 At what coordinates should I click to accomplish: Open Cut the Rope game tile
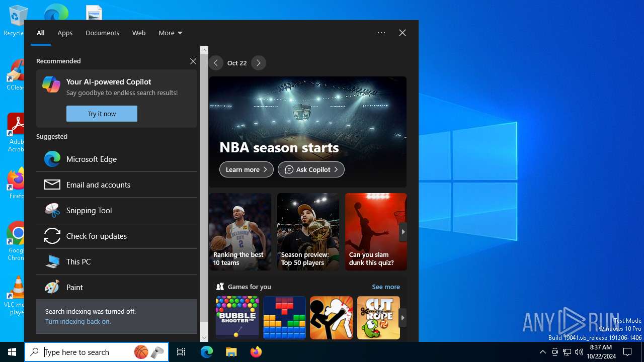point(378,317)
